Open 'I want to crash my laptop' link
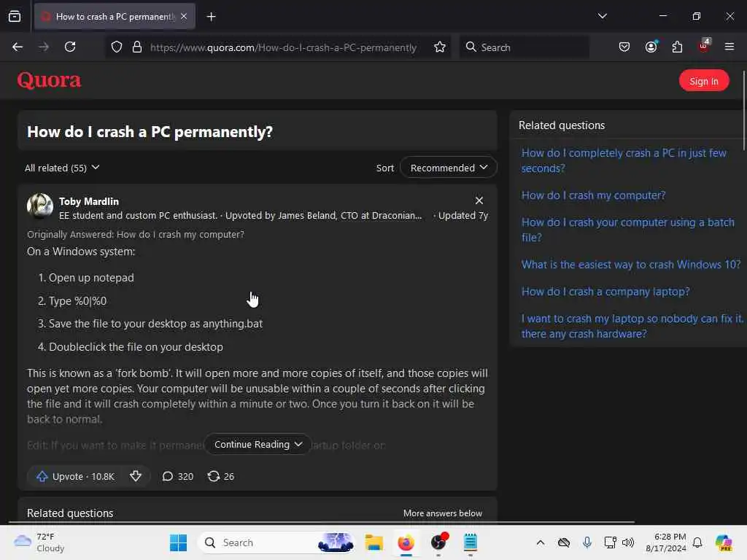The image size is (747, 560). [x=632, y=326]
